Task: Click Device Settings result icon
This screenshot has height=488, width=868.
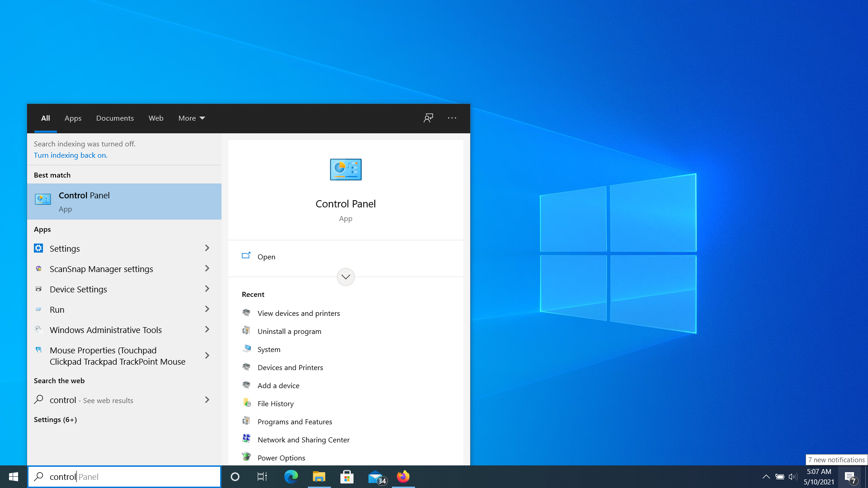Action: coord(38,289)
